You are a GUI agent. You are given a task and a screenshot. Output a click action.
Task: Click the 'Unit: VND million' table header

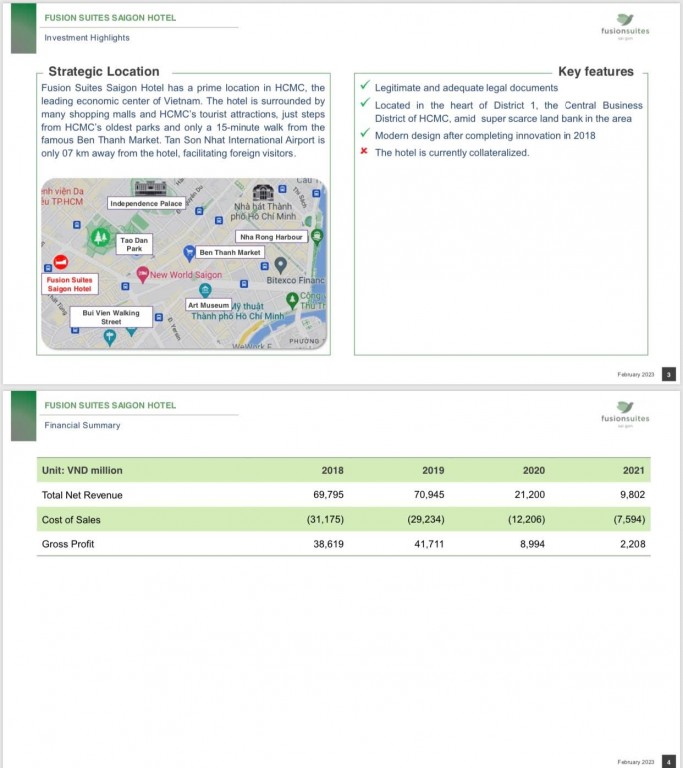[82, 470]
